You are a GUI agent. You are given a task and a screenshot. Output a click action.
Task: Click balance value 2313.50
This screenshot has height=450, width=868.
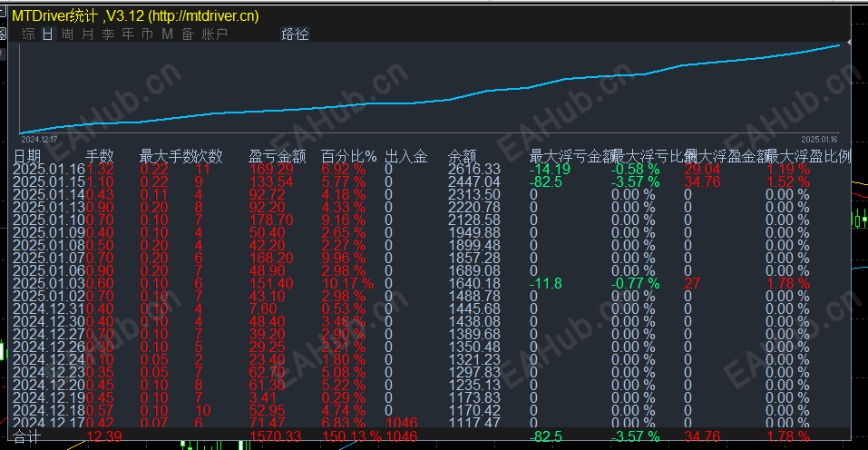(x=474, y=195)
